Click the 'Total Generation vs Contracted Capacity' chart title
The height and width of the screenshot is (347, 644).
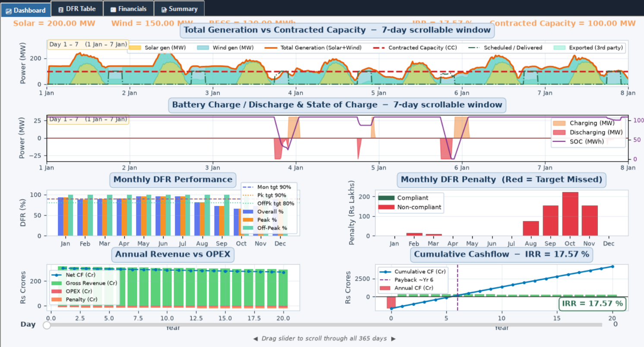(x=337, y=30)
